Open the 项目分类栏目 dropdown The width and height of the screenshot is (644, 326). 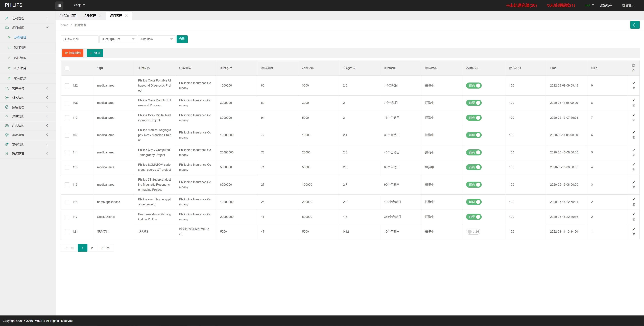point(118,39)
